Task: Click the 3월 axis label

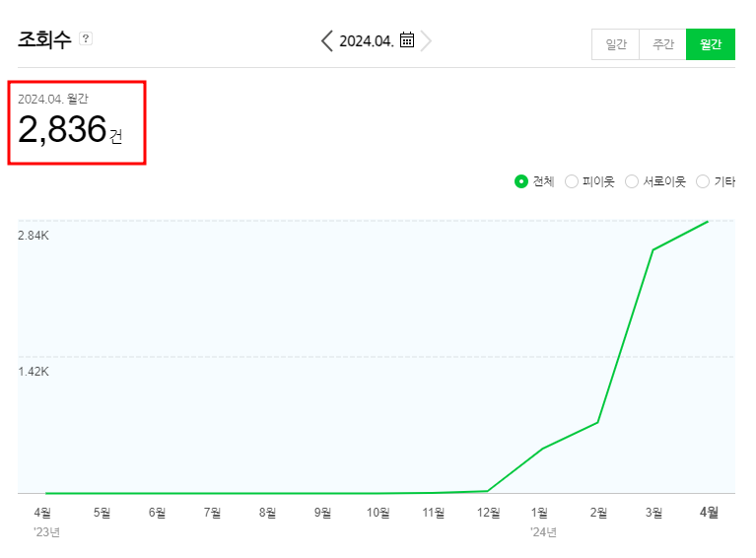Action: pyautogui.click(x=653, y=513)
